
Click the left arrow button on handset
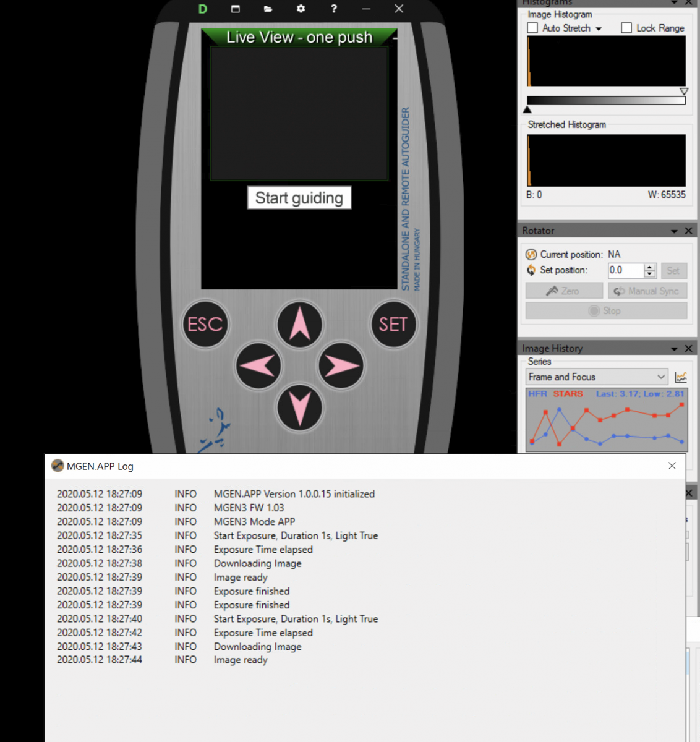[x=258, y=366]
